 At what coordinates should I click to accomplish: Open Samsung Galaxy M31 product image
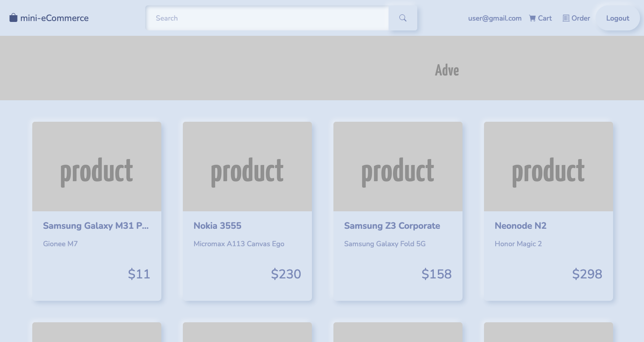click(97, 167)
